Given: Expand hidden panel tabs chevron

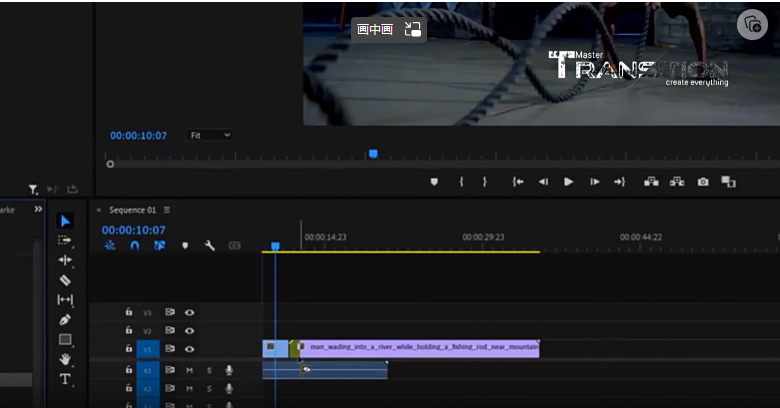Looking at the screenshot, I should click(38, 209).
